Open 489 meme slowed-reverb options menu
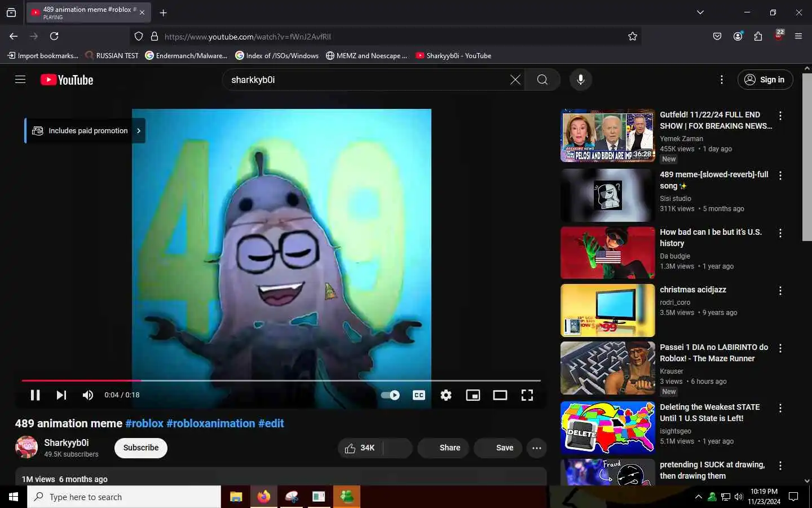 tap(780, 176)
